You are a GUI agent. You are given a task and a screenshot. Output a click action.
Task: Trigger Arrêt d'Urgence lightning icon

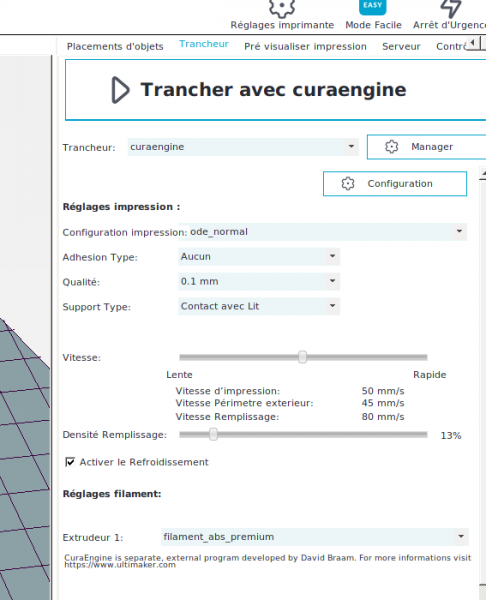point(450,8)
